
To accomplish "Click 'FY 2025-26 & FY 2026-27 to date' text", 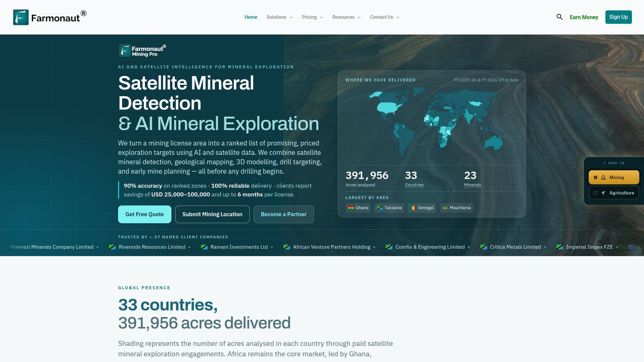I will [x=486, y=80].
